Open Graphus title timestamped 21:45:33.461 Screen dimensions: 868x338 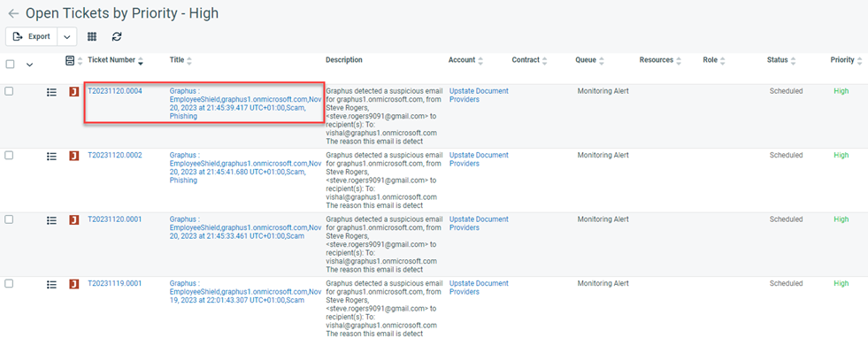tap(245, 227)
